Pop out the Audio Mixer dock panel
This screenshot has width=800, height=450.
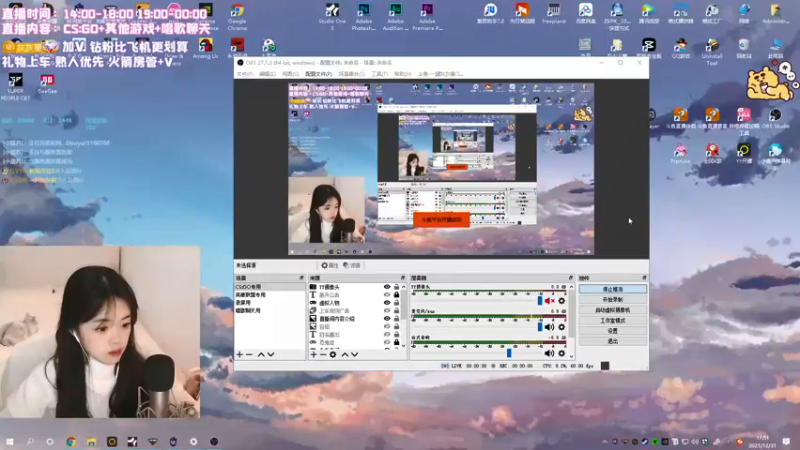tap(570, 278)
